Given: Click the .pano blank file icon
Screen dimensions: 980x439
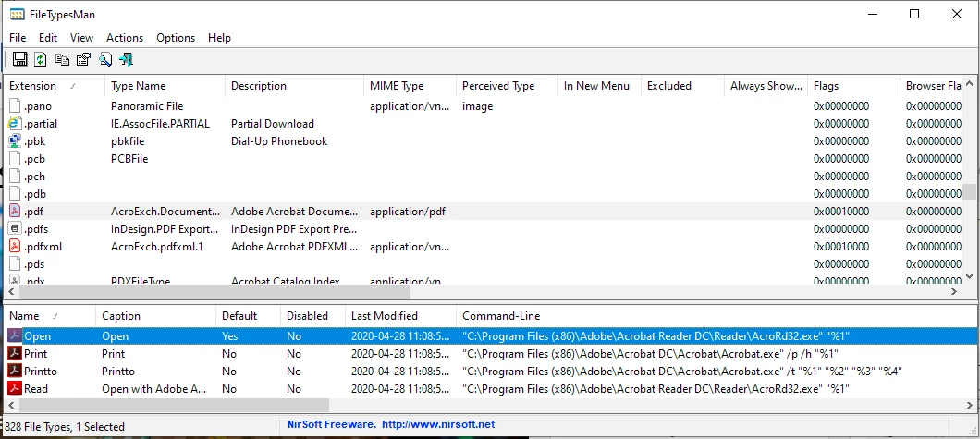Looking at the screenshot, I should [x=15, y=106].
